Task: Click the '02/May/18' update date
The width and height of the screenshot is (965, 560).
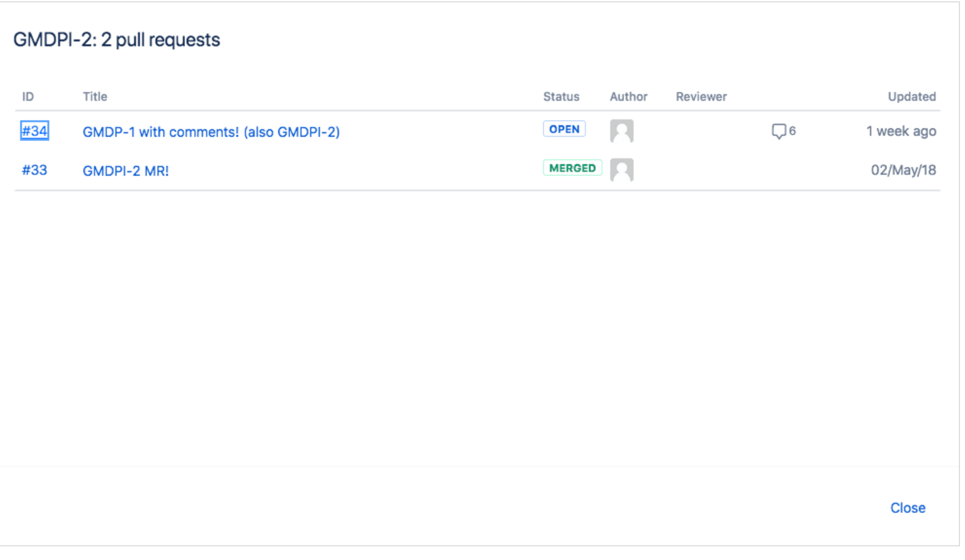Action: tap(903, 170)
